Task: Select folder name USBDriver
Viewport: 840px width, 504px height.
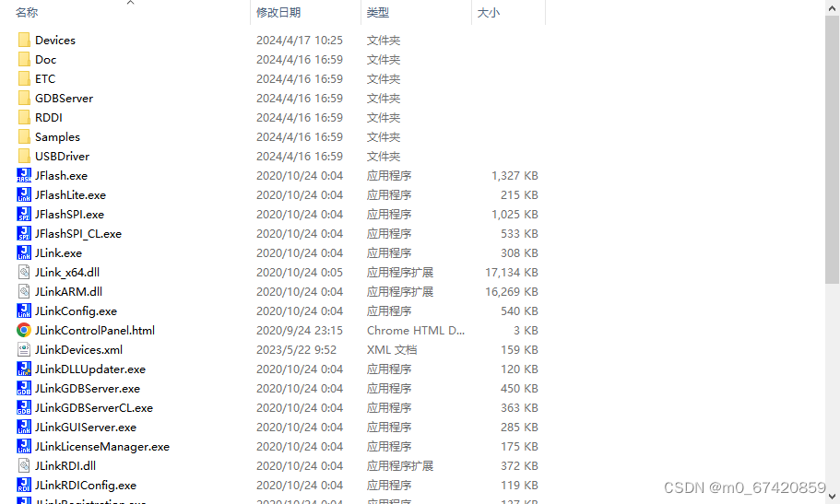Action: click(62, 156)
